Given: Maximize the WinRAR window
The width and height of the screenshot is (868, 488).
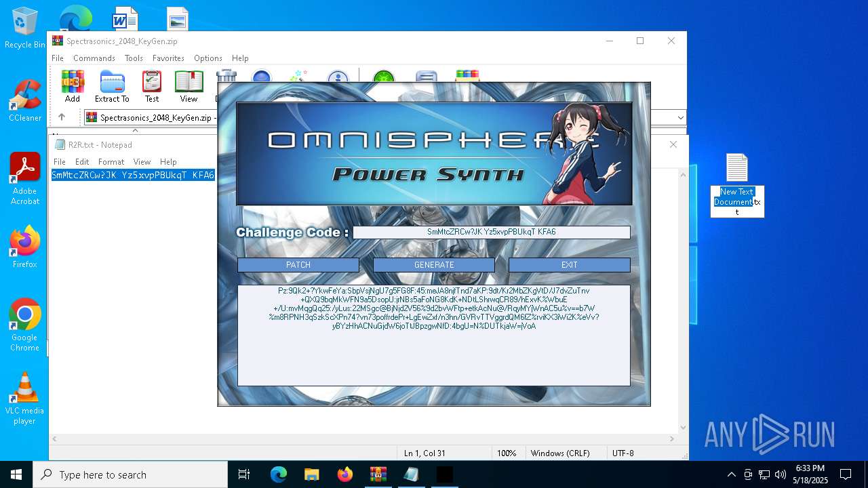Looking at the screenshot, I should (x=639, y=41).
